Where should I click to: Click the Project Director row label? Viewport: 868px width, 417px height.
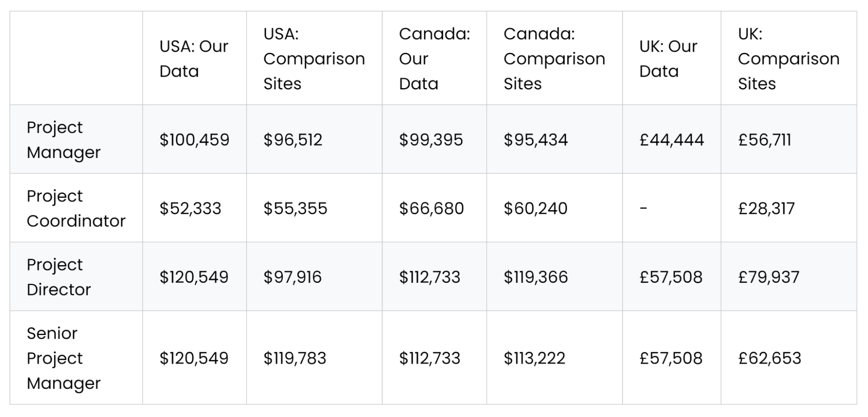point(59,277)
